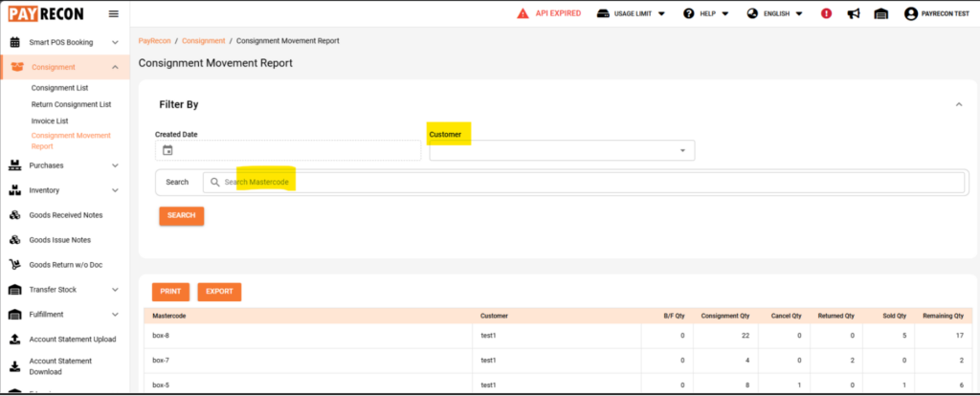Open the PayRecon Test user profile icon
Viewport: 980px width, 396px height.
tap(911, 13)
